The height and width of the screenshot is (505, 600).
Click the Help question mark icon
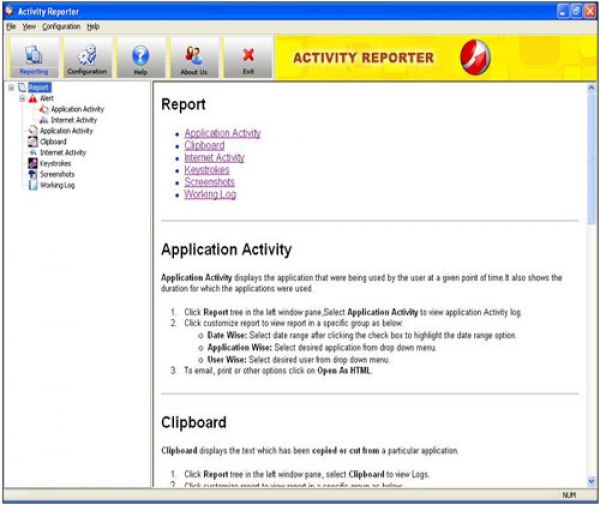coord(140,55)
